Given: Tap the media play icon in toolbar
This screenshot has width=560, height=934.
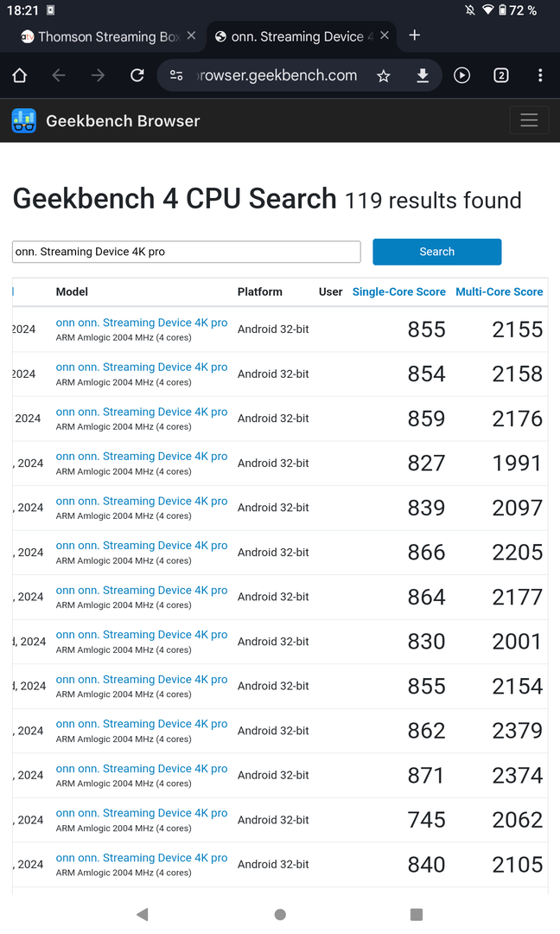Looking at the screenshot, I should pos(462,76).
